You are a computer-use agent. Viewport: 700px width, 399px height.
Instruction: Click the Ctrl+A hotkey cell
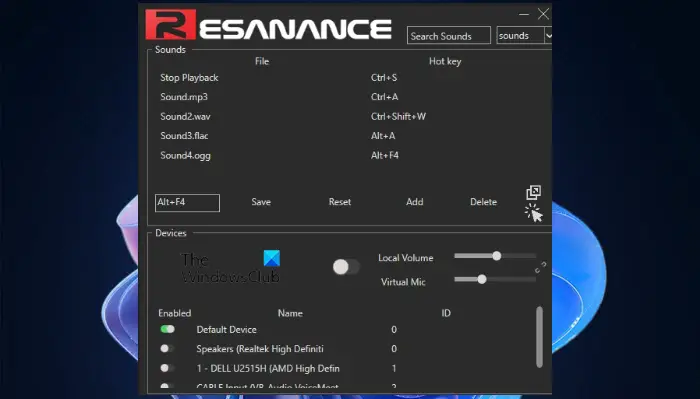pos(384,97)
